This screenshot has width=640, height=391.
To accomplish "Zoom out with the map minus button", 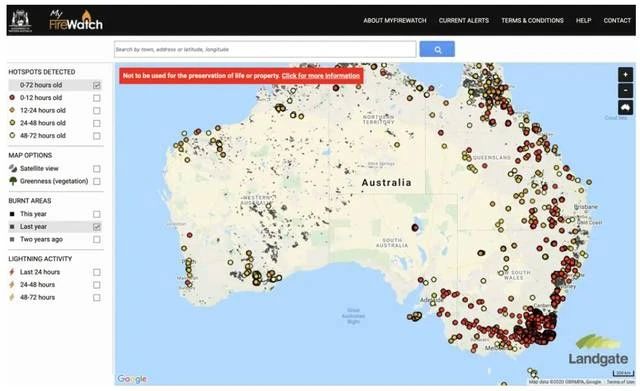I will point(625,91).
